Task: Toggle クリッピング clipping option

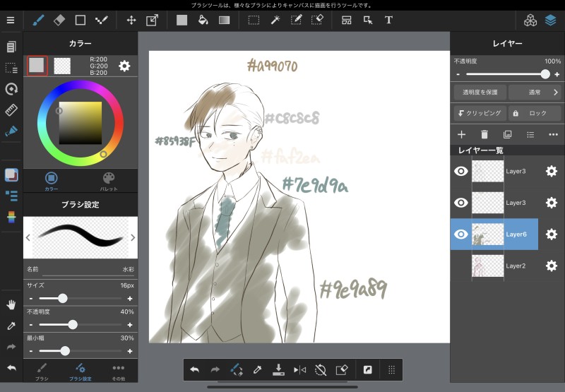Action: (x=480, y=113)
